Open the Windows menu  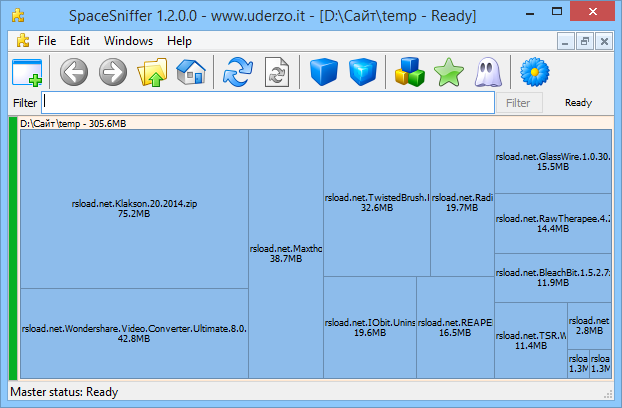[x=129, y=41]
